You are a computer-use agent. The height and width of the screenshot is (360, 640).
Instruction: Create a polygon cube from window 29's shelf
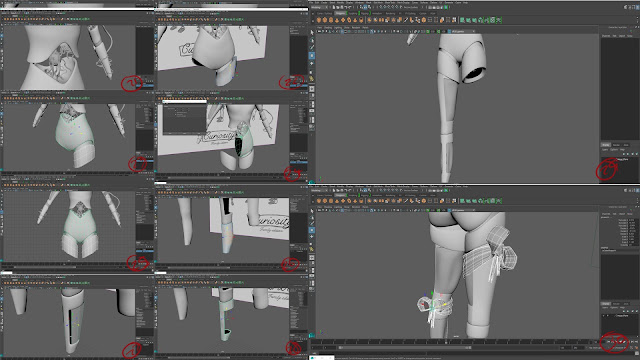point(325,20)
